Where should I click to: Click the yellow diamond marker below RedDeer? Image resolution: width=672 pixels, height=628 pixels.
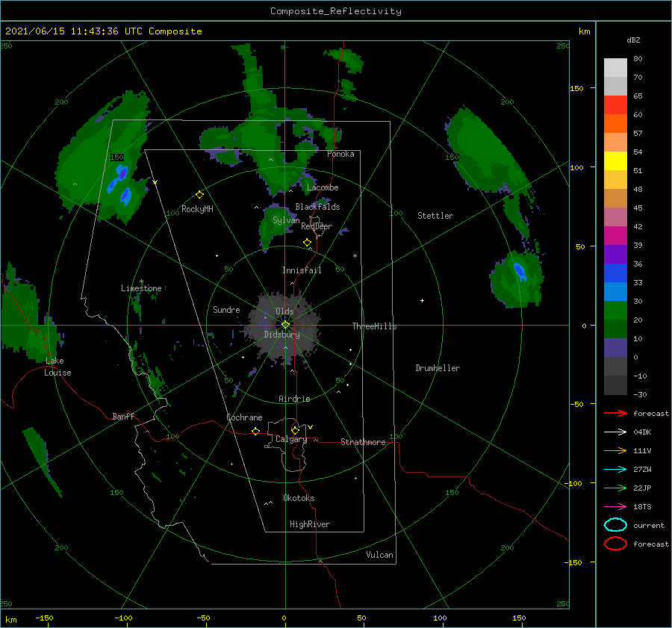click(307, 243)
